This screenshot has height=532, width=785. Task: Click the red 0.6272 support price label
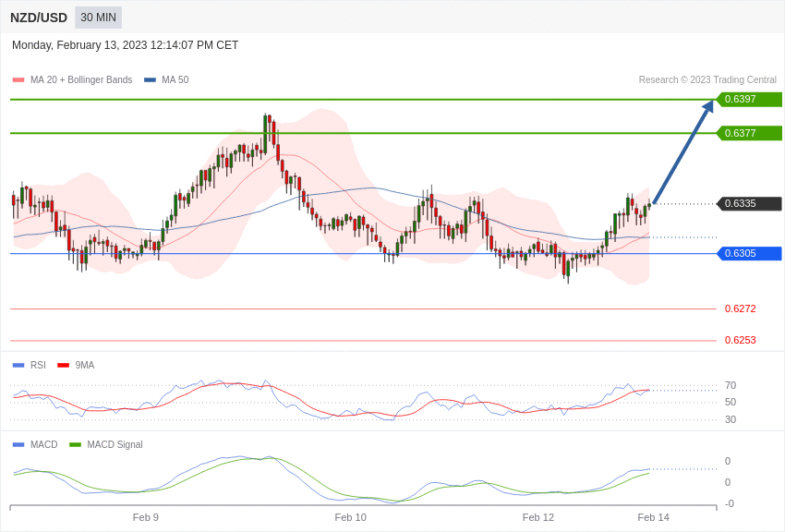(x=741, y=308)
